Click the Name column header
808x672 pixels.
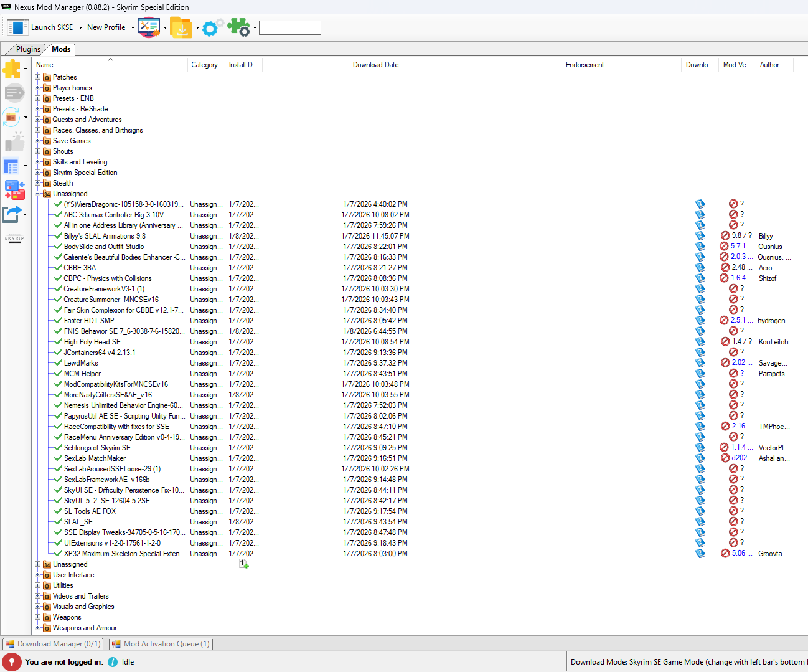[110, 65]
